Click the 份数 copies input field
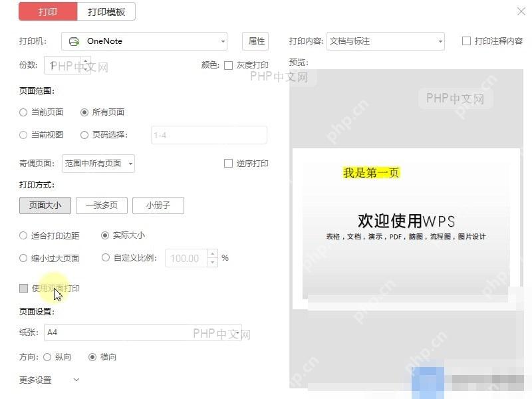The height and width of the screenshot is (399, 532). tap(63, 65)
